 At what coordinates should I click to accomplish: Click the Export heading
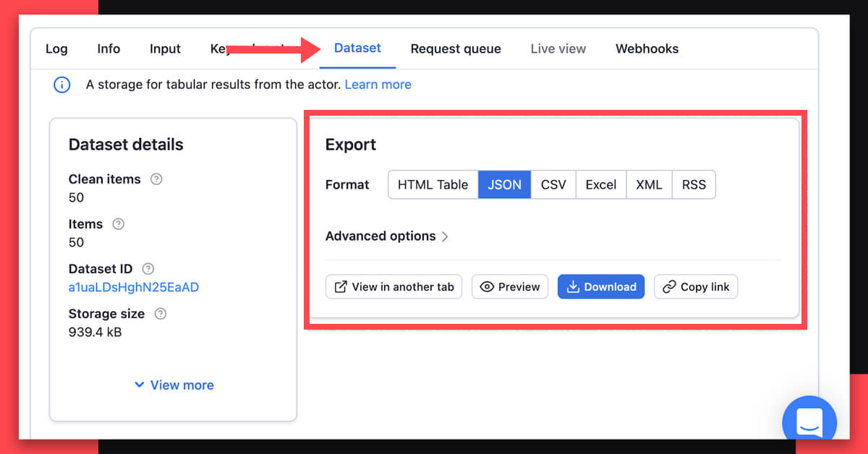(351, 145)
